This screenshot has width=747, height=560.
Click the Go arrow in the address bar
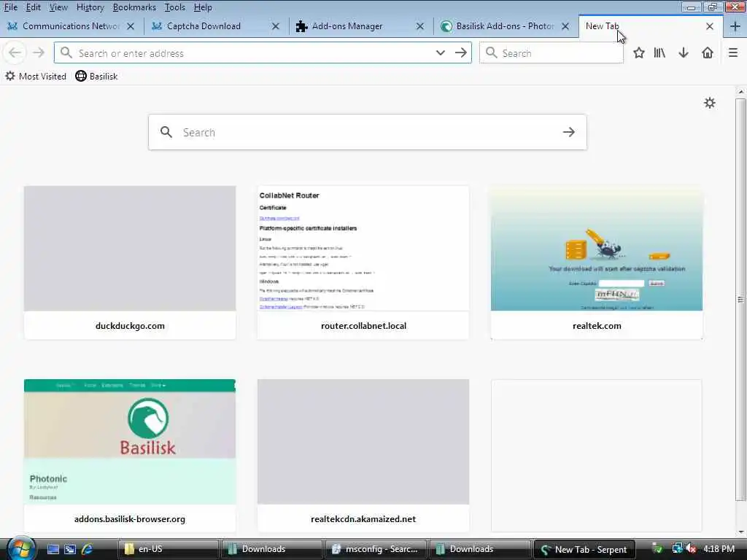pos(460,52)
